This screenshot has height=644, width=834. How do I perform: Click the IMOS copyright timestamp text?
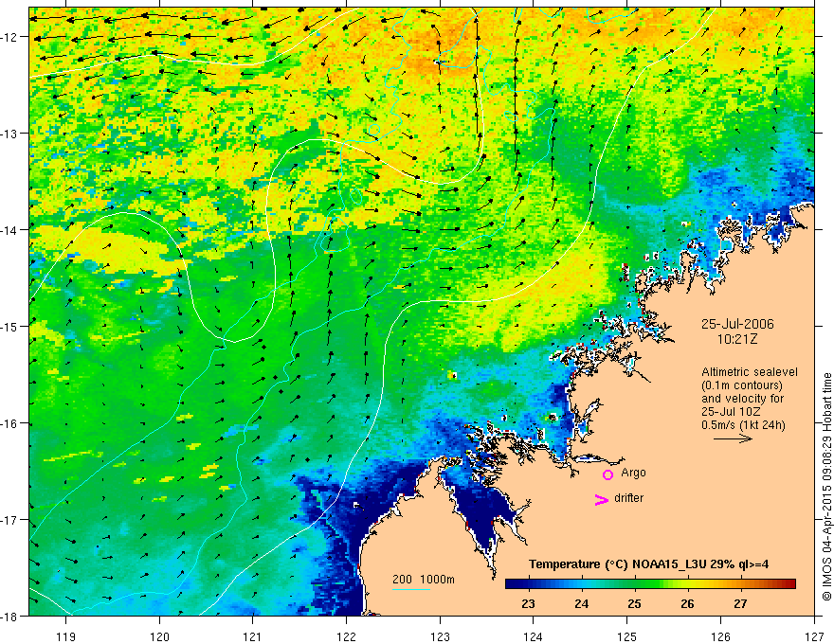827,487
